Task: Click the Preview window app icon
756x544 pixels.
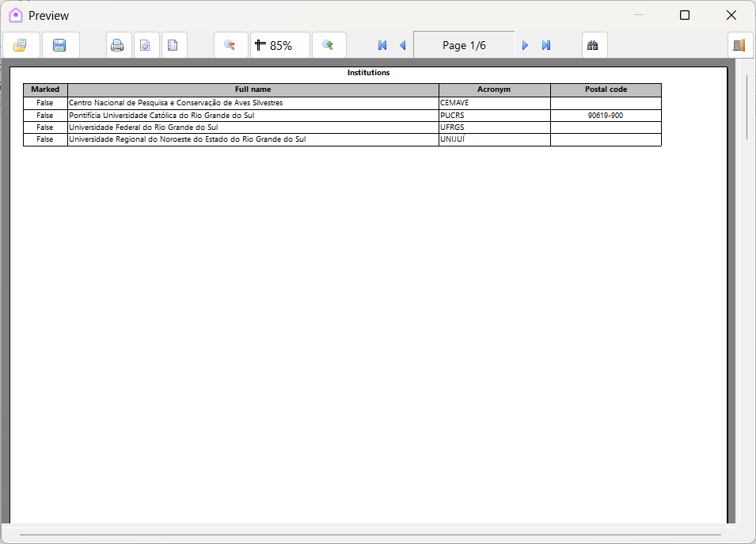Action: (16, 15)
